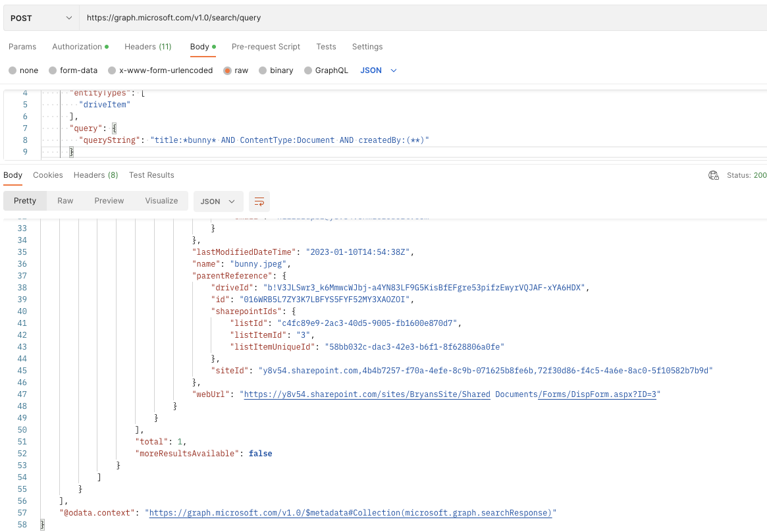
Task: Click the wrap-lines icon in the response toolbar
Action: coord(259,201)
